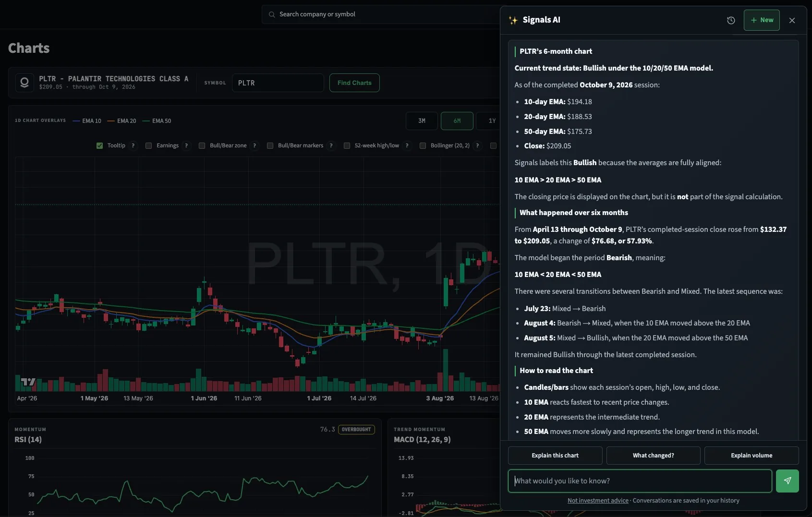Click the What changed? suggestion

(x=654, y=456)
